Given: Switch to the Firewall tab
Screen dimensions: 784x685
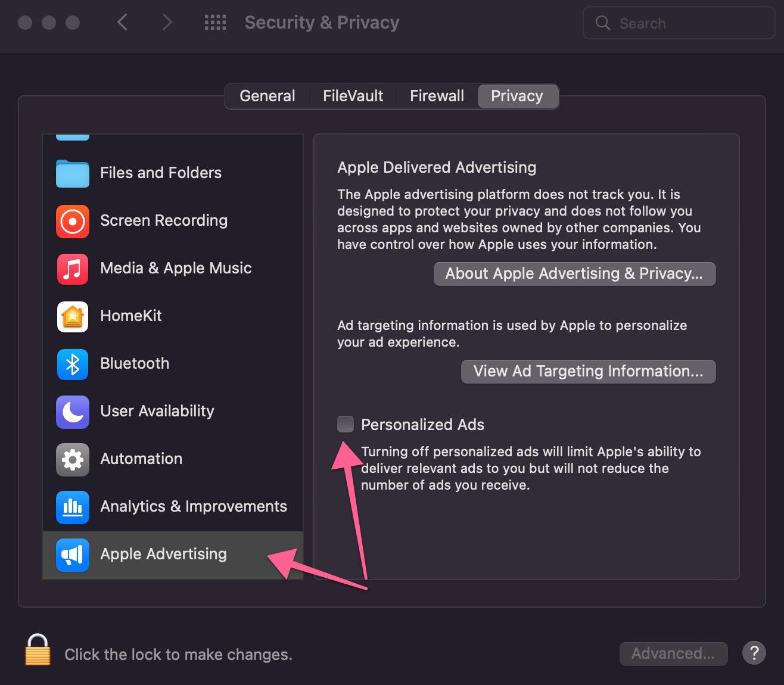Looking at the screenshot, I should click(437, 96).
